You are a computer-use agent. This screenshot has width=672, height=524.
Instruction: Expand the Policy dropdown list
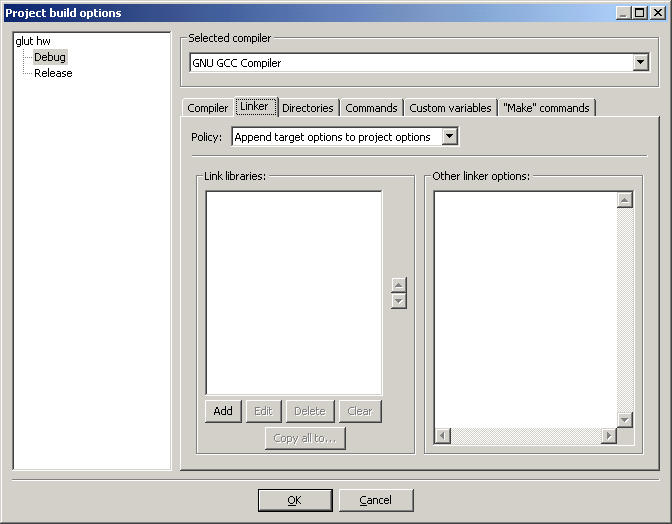pyautogui.click(x=449, y=137)
